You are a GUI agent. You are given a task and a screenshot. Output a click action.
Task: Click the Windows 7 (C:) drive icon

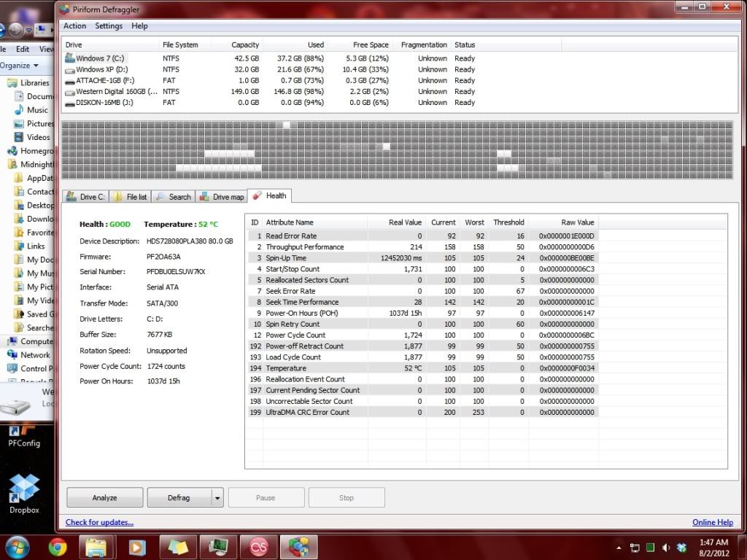70,58
